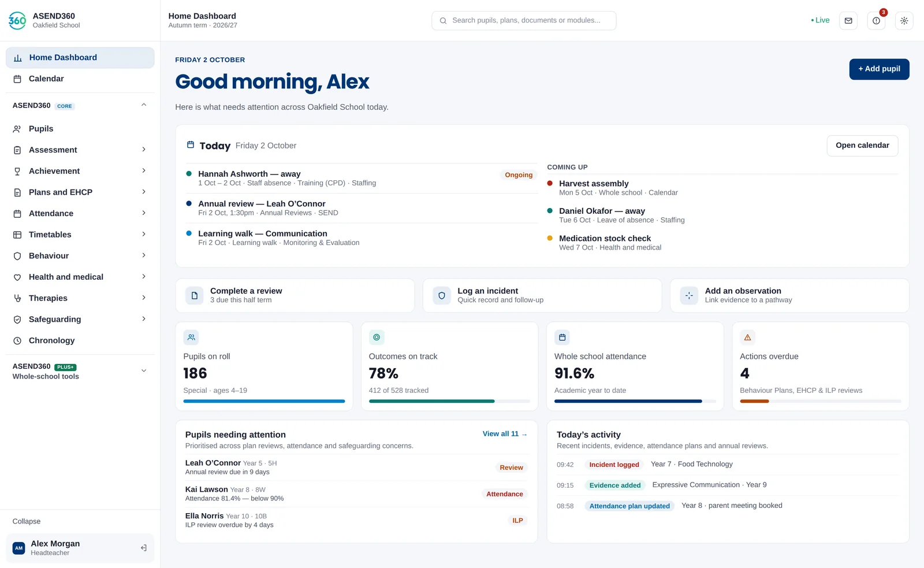Click the ASEND360 logo icon
Image resolution: width=924 pixels, height=568 pixels.
(x=17, y=20)
